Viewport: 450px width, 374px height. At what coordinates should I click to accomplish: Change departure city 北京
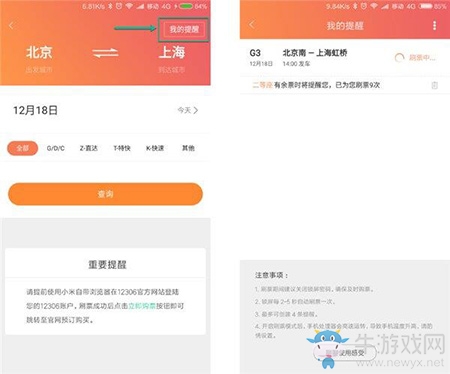[39, 53]
